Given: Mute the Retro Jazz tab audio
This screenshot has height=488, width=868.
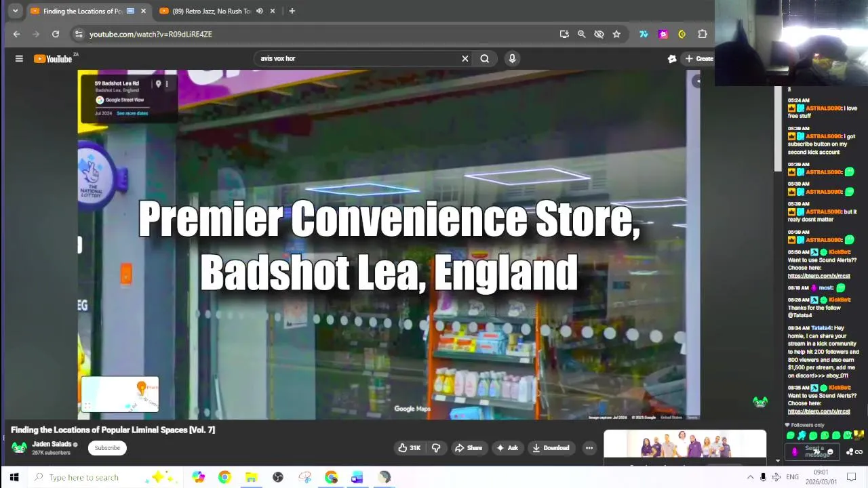Looking at the screenshot, I should [x=260, y=11].
